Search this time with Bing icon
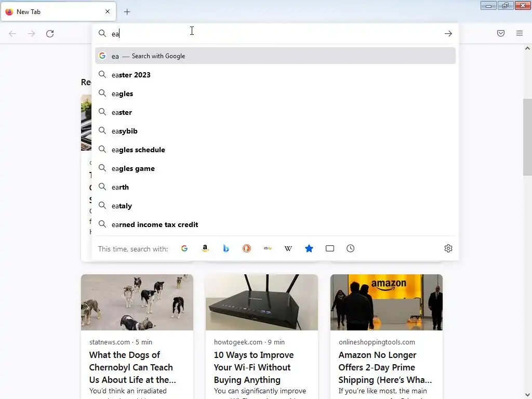 226,248
